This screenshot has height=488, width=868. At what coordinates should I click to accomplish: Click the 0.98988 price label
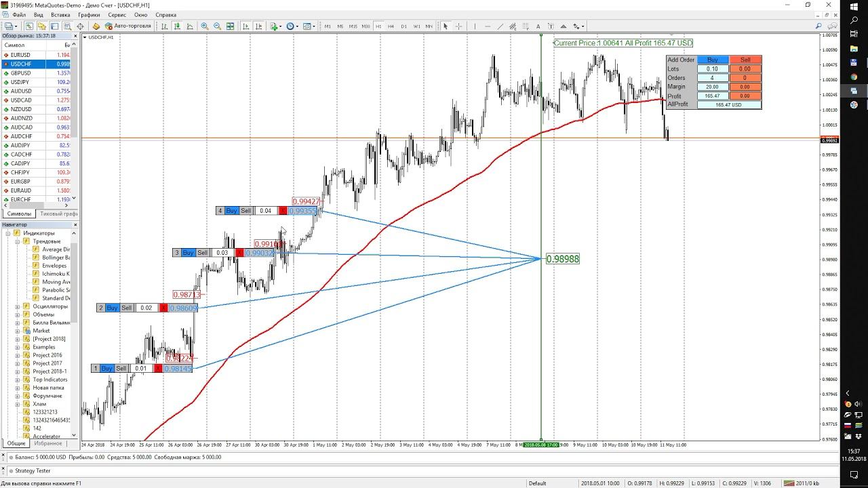point(563,259)
